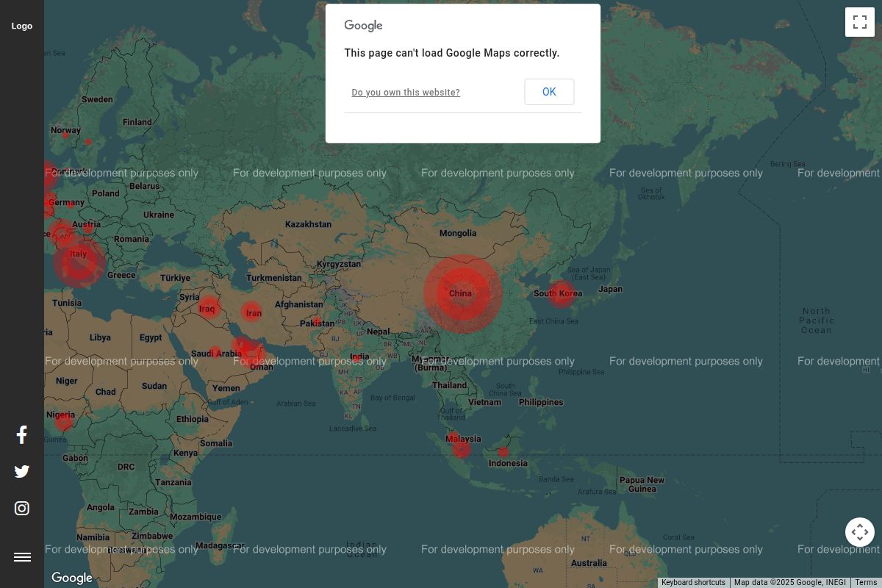Select the Malaysia red marker
882x588 pixels.
point(462,448)
